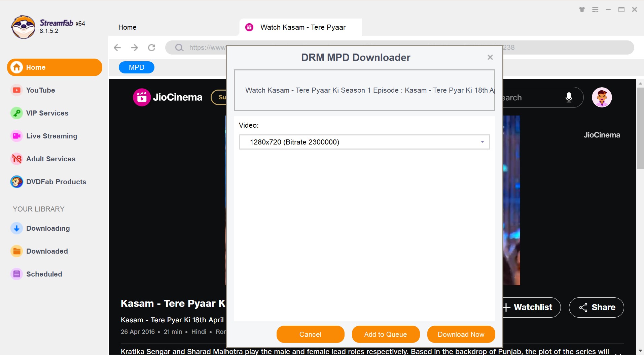Open DVDFab Products section
Screen dimensions: 644x355
(56, 182)
